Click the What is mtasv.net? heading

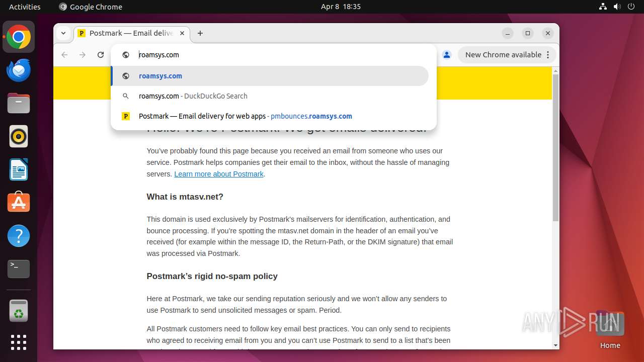tap(185, 197)
